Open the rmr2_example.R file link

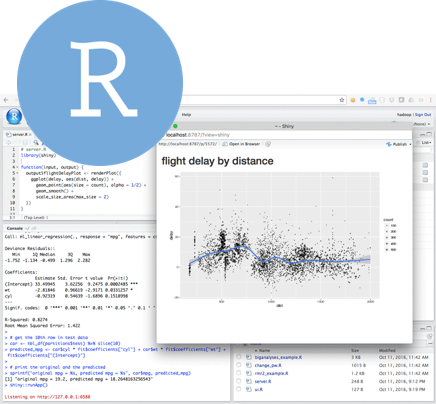tap(271, 373)
